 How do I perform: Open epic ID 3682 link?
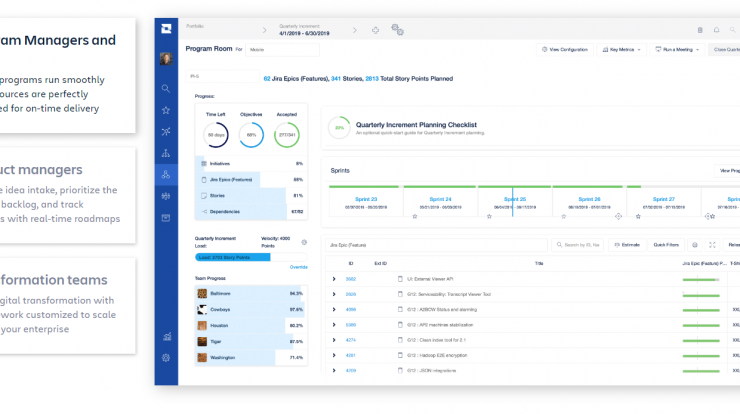point(351,279)
